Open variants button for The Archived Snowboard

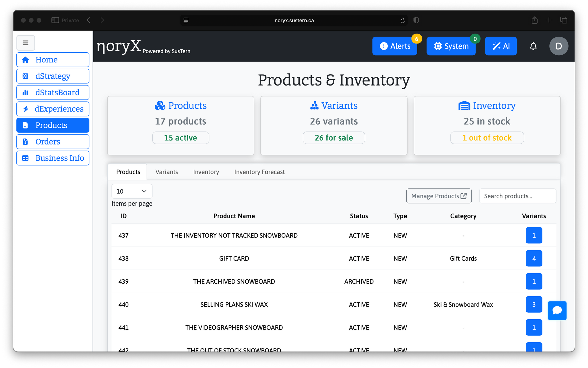pyautogui.click(x=534, y=282)
